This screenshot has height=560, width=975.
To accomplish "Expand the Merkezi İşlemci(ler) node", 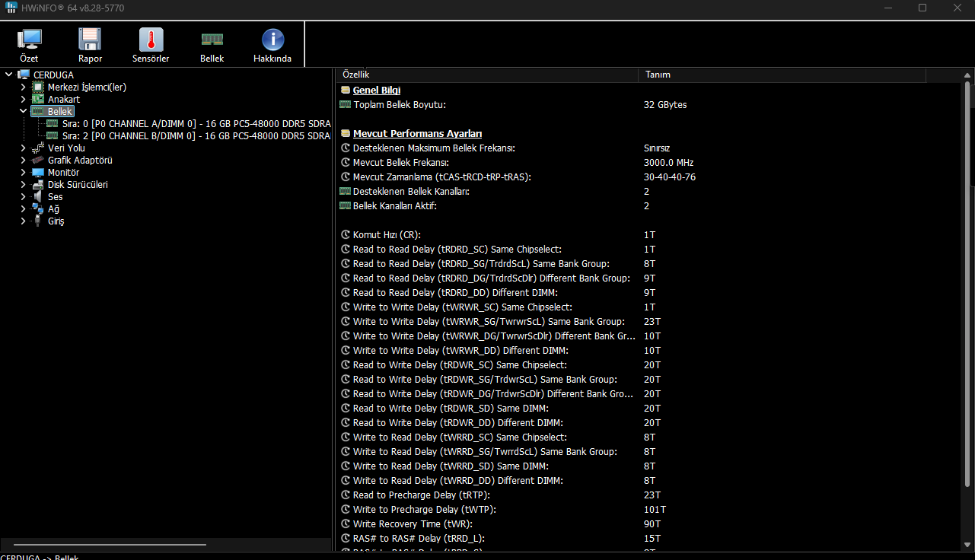I will 24,87.
